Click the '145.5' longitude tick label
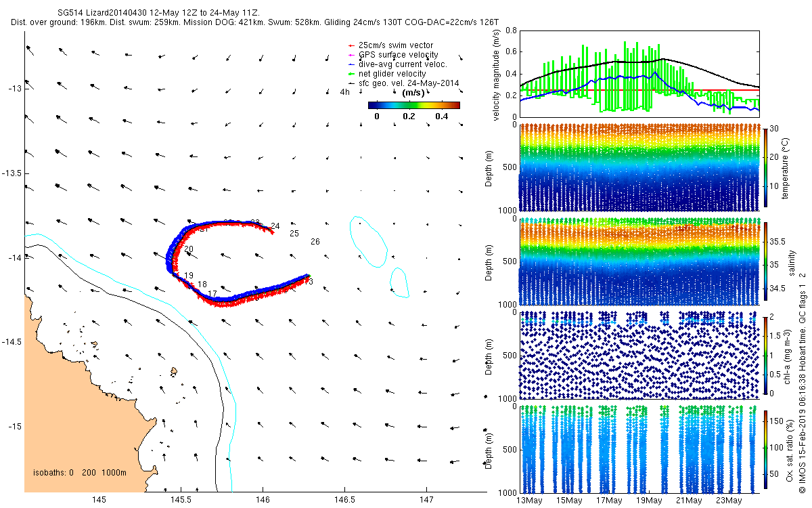Viewport: 812px width, 508px height. [x=181, y=501]
